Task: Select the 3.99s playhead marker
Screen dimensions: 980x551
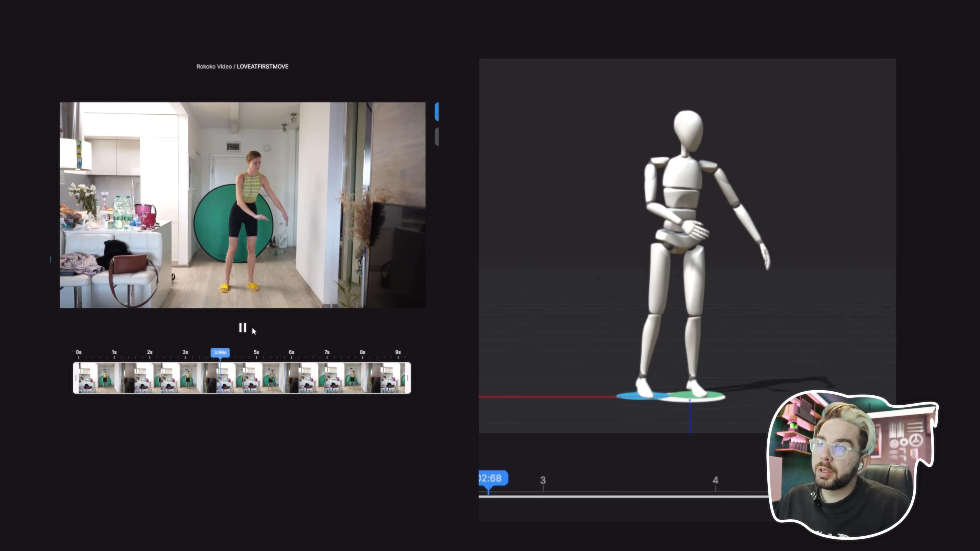Action: [220, 353]
